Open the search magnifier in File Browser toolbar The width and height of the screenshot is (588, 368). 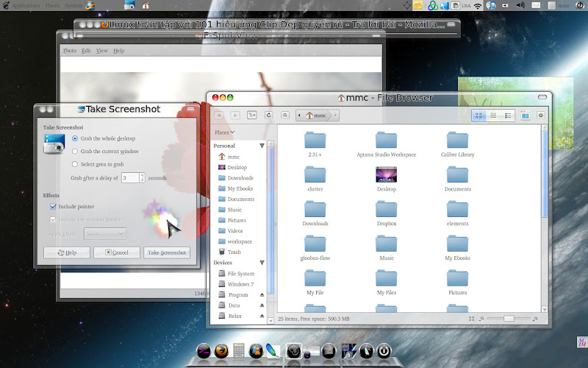(285, 116)
